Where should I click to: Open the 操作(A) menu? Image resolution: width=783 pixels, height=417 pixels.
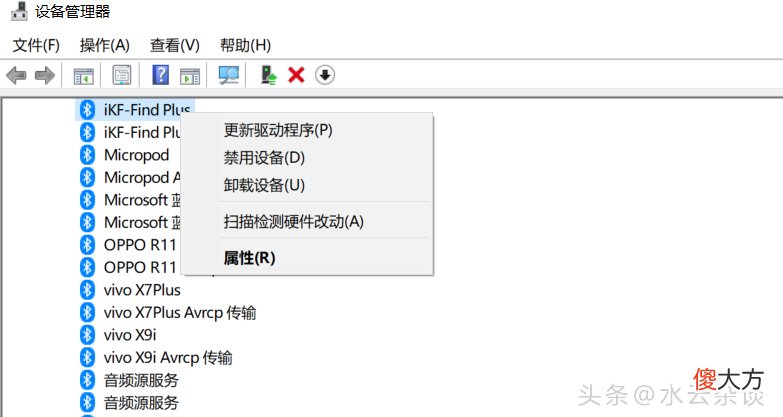(x=104, y=45)
